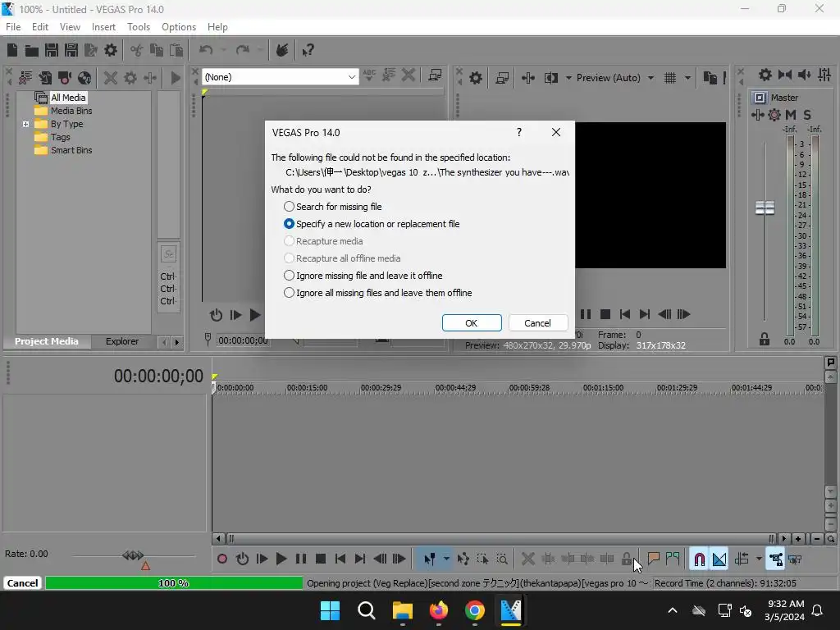Image resolution: width=840 pixels, height=630 pixels.
Task: Click the Save project floppy icon
Action: [52, 50]
